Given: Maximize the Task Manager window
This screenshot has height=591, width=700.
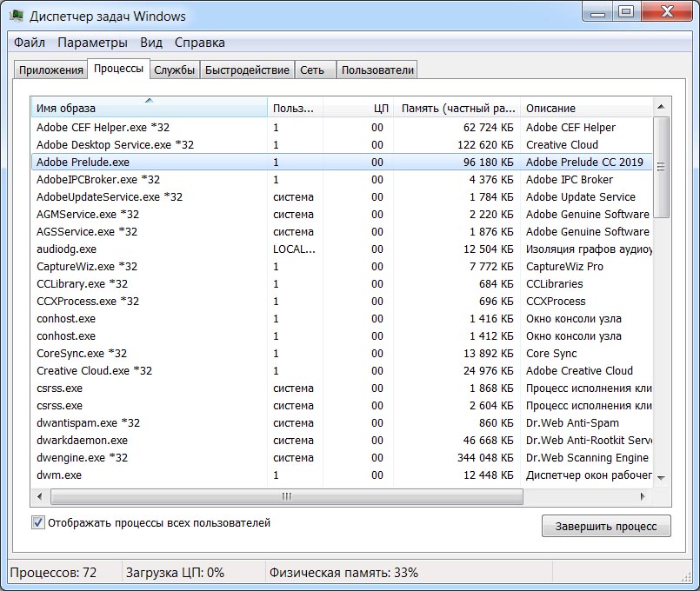Looking at the screenshot, I should click(626, 12).
